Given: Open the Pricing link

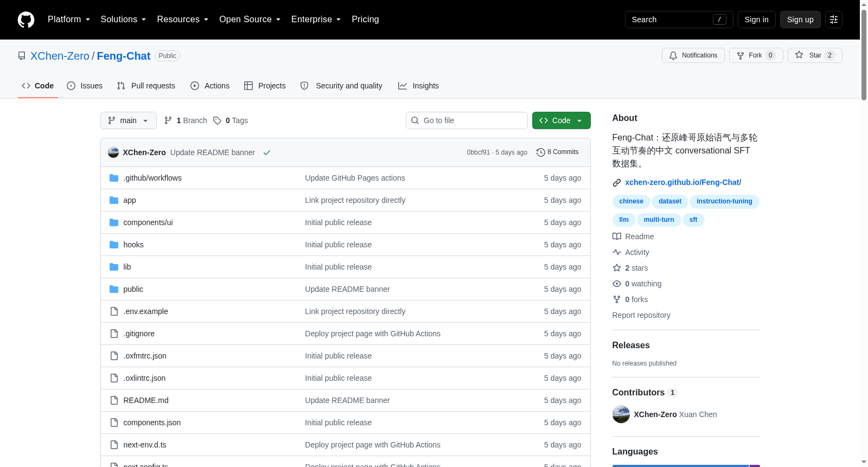Looking at the screenshot, I should pos(365,20).
